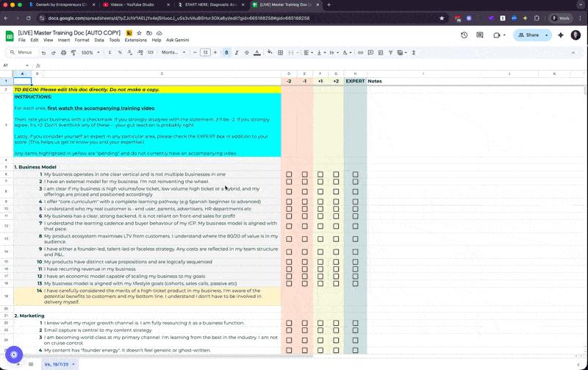Open Google Sheets home logo
588x370 pixels.
tap(10, 36)
